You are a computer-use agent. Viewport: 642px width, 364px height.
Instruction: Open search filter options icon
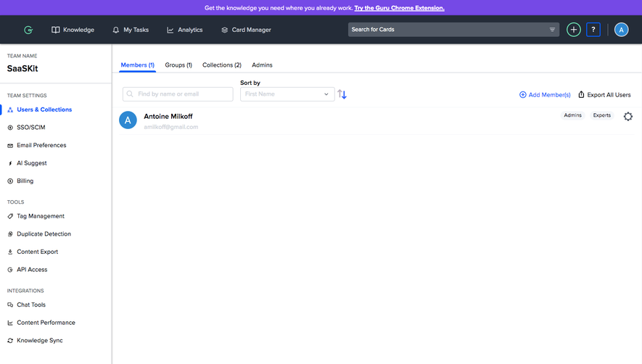[552, 30]
